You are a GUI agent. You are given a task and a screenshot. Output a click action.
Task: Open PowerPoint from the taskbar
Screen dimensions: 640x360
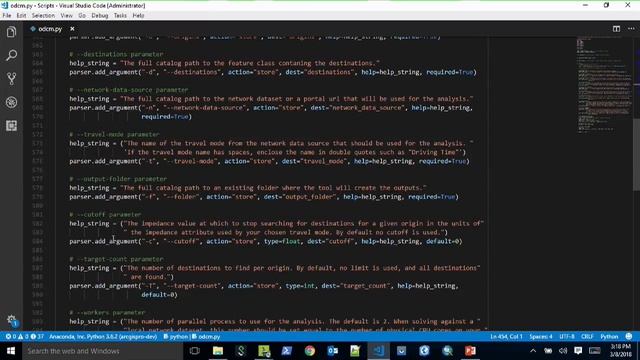(x=470, y=351)
